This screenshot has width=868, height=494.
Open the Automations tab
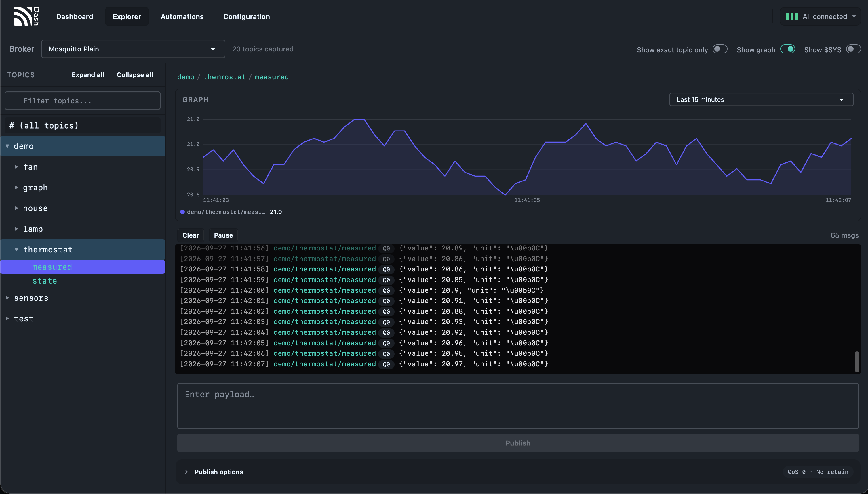tap(182, 16)
